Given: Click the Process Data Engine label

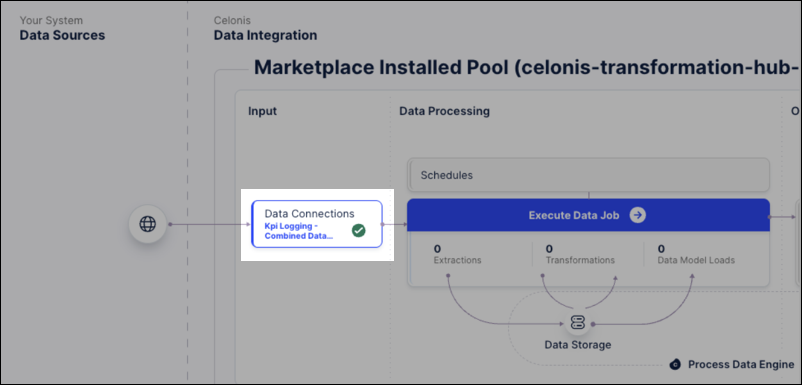Looking at the screenshot, I should click(x=741, y=365).
